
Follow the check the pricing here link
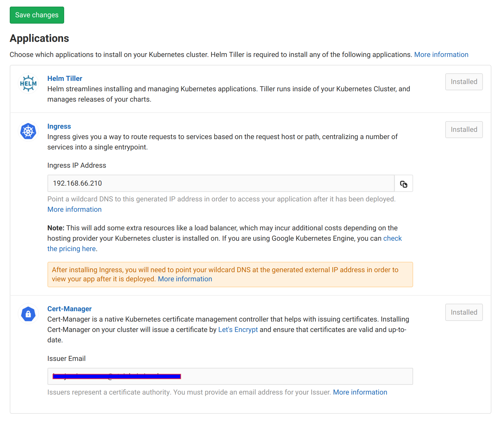pyautogui.click(x=72, y=249)
